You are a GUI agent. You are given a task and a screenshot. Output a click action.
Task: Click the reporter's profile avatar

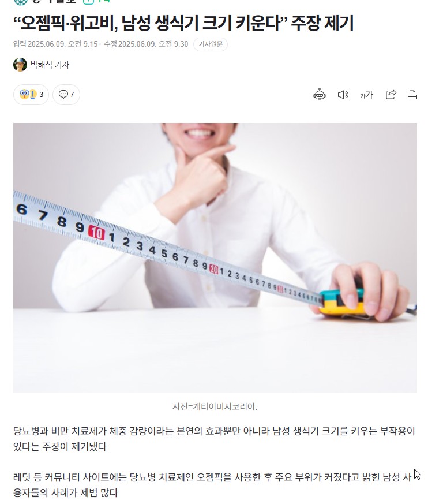(x=20, y=65)
